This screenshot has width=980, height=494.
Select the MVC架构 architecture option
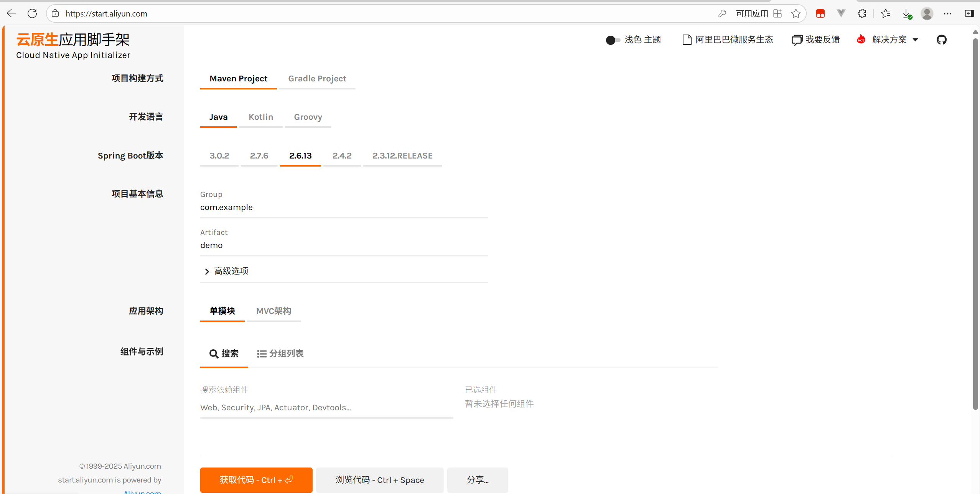coord(273,311)
